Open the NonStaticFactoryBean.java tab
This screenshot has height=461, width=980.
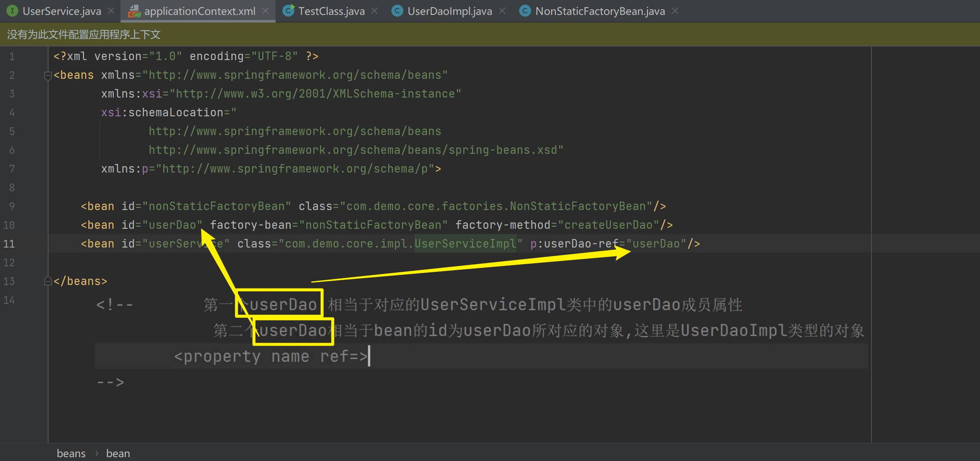(x=600, y=11)
